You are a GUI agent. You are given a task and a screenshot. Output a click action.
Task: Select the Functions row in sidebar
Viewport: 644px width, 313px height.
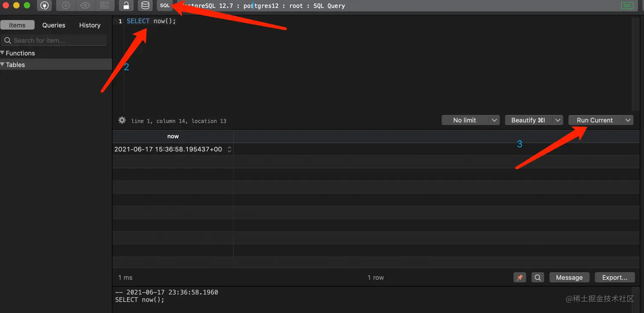coord(56,53)
